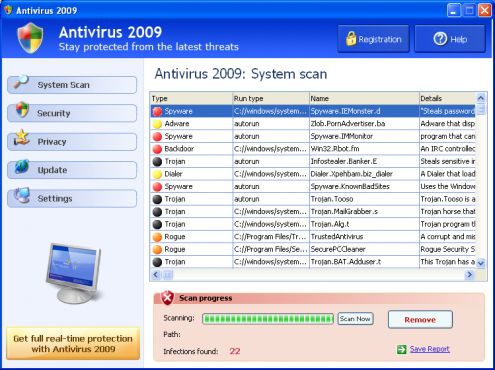The width and height of the screenshot is (495, 370).
Task: Click the orange dot for SecurePCCleaner Rogue
Action: (157, 249)
